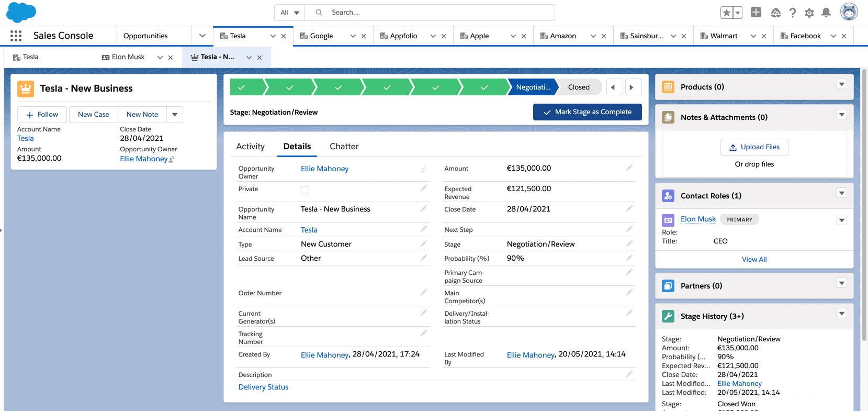Change Opportunity Owner icon in Details
This screenshot has width=868, height=411.
coord(424,169)
